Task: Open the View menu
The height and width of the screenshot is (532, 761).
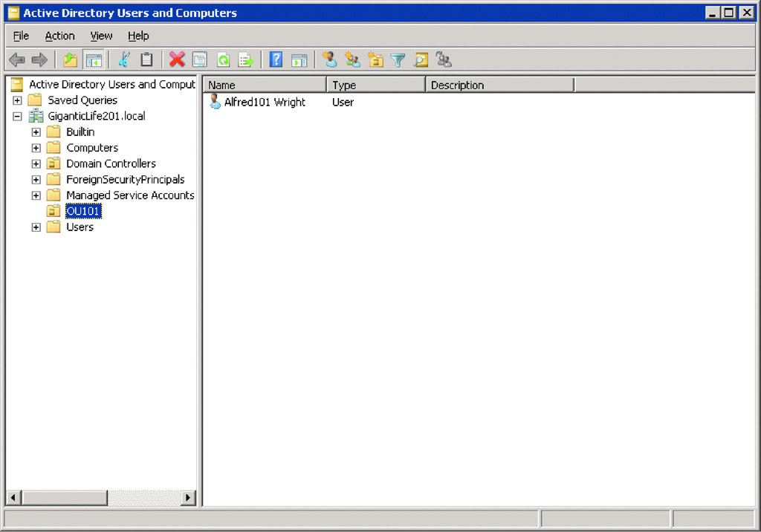Action: coord(101,36)
